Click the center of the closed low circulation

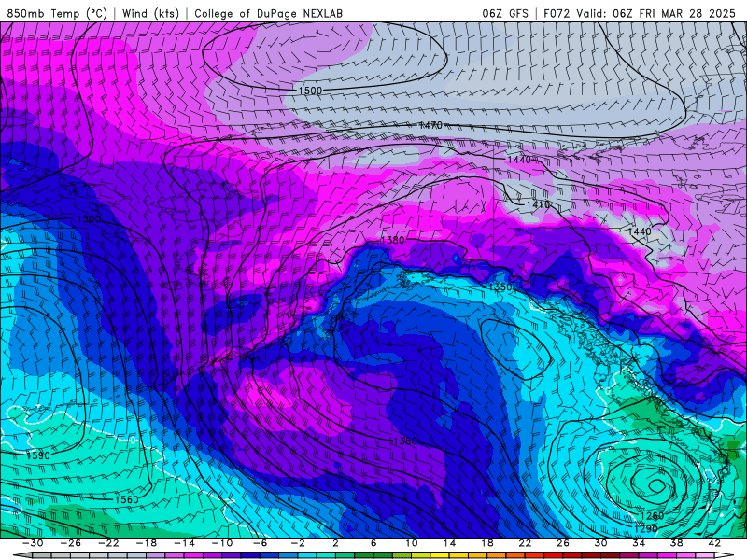coord(657,485)
